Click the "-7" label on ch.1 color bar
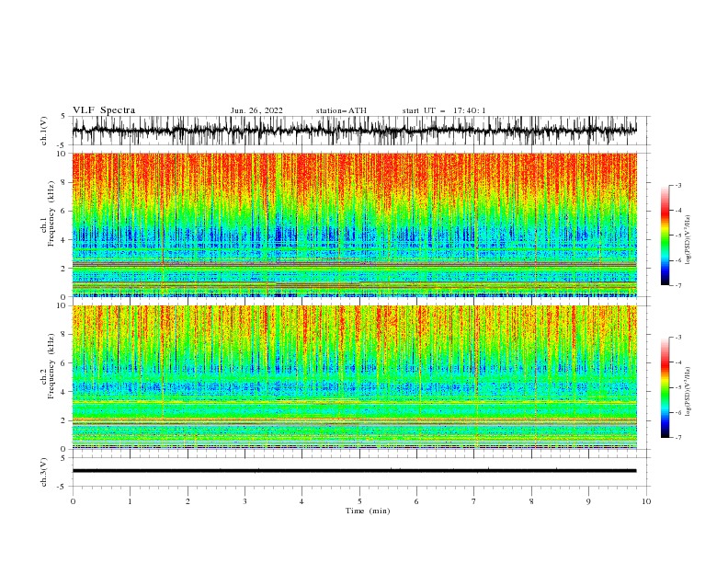Viewport: 728px width, 563px height. tap(678, 285)
